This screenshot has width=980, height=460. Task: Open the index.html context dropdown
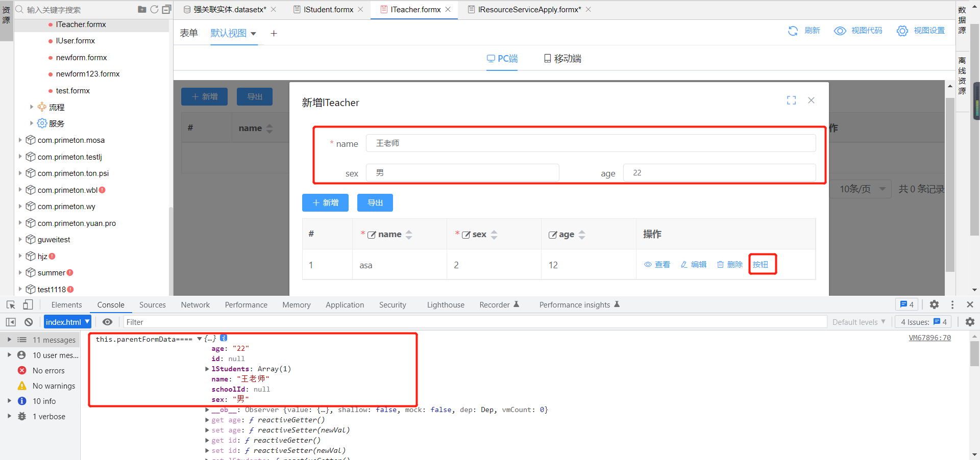67,322
